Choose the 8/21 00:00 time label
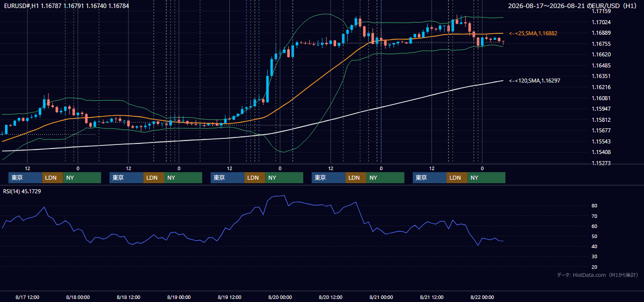The image size is (644, 302). (381, 297)
